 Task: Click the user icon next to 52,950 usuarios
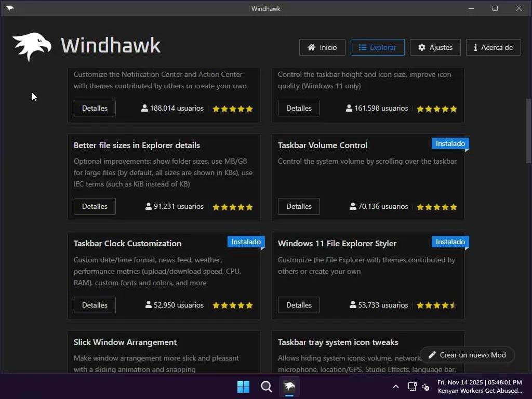coord(148,304)
